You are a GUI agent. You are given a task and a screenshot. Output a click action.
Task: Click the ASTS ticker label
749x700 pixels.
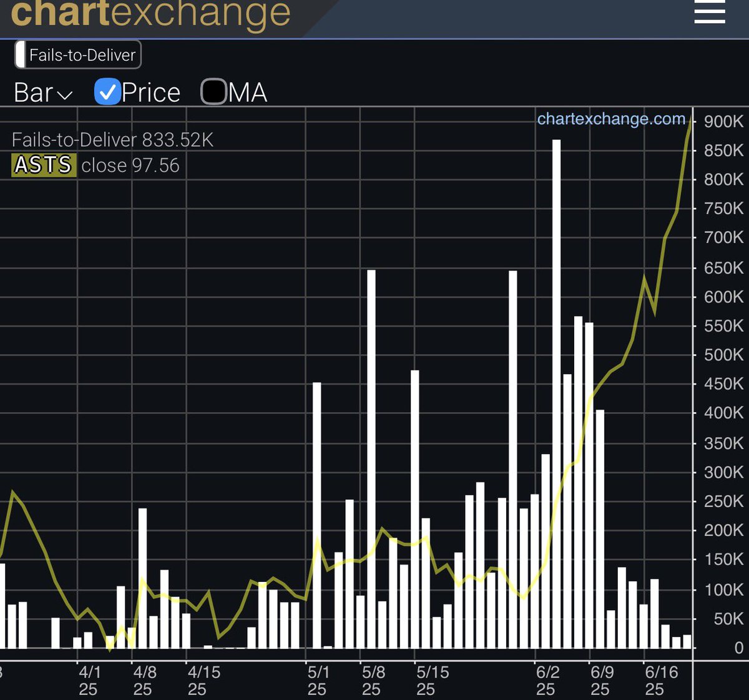tap(44, 165)
